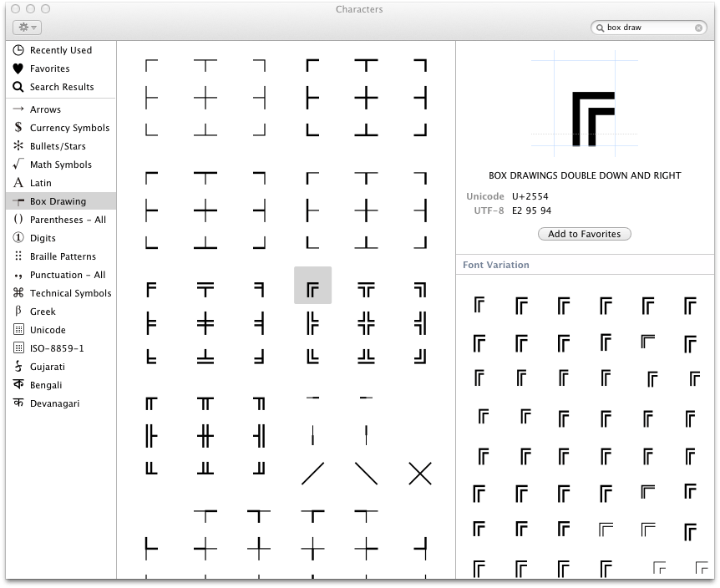Clear the search field text

click(698, 28)
